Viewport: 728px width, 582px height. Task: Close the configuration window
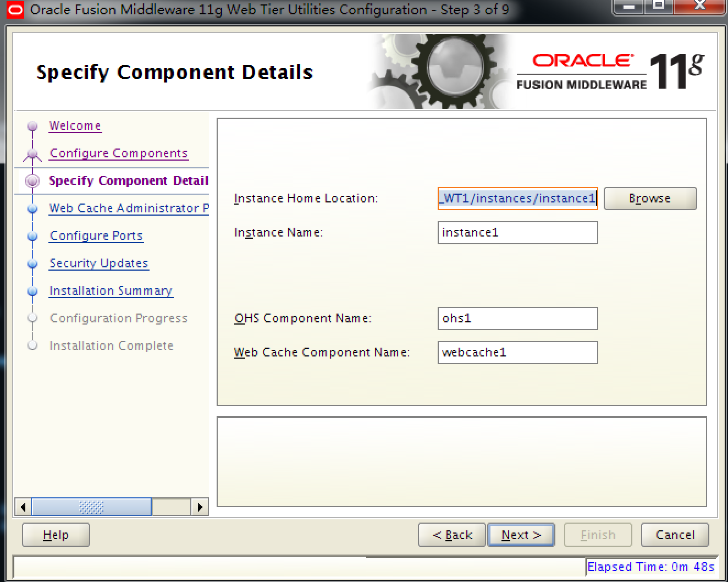pyautogui.click(x=699, y=7)
